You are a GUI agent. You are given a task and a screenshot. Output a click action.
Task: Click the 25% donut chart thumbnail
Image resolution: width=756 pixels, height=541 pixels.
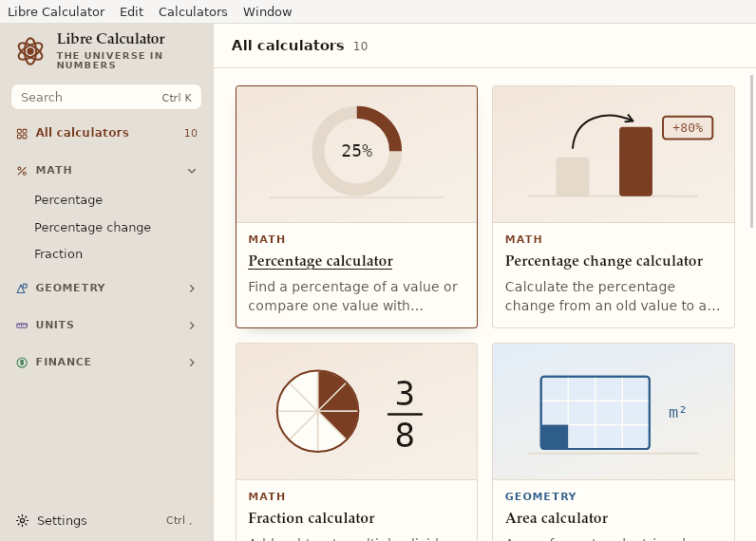tap(357, 154)
